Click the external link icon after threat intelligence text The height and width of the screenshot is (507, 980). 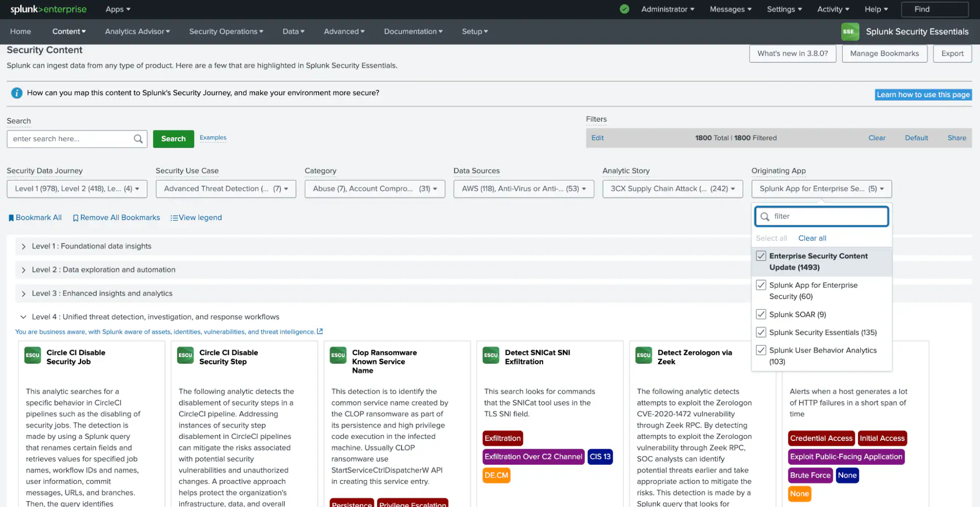[320, 331]
